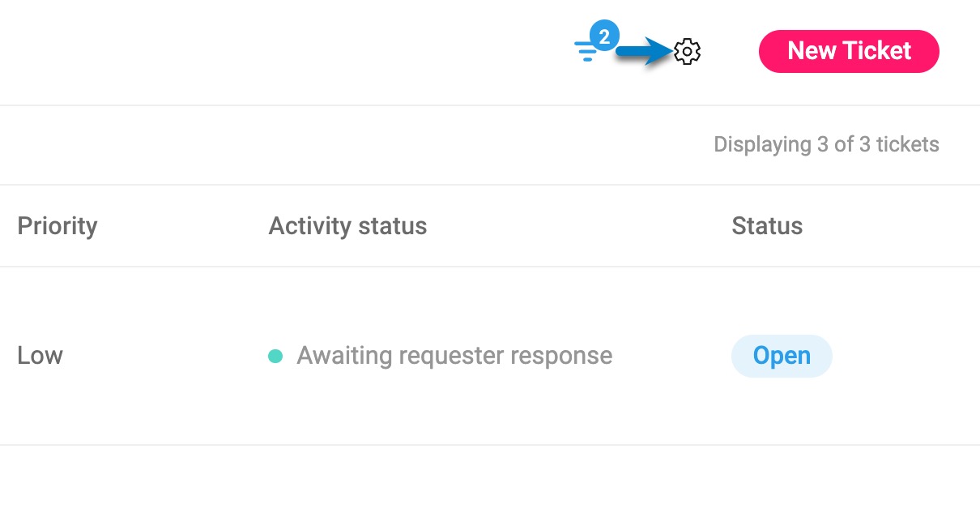980x530 pixels.
Task: Click the blue arrow pointing at the gear
Action: [646, 51]
